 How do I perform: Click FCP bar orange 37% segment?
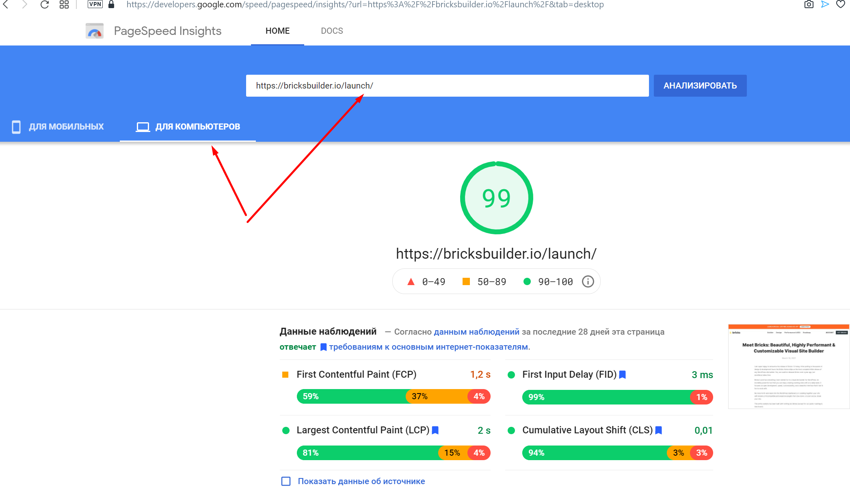coord(437,396)
